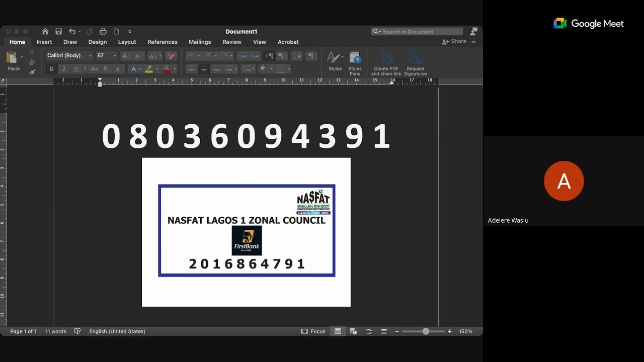Undo the last action

72,32
